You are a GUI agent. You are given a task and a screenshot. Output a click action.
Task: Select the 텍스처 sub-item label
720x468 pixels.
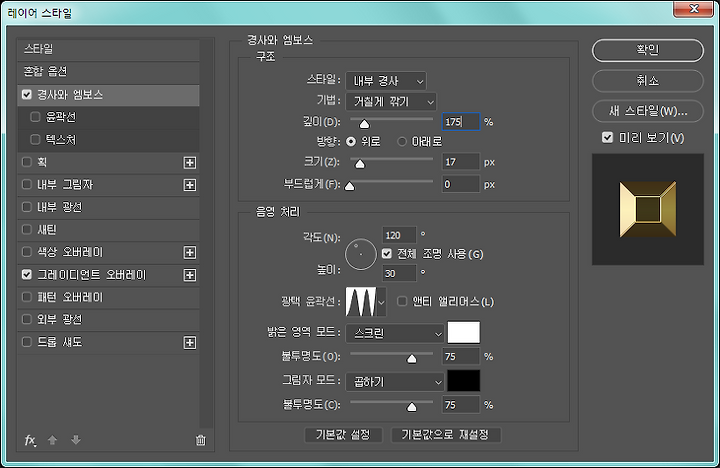(61, 140)
